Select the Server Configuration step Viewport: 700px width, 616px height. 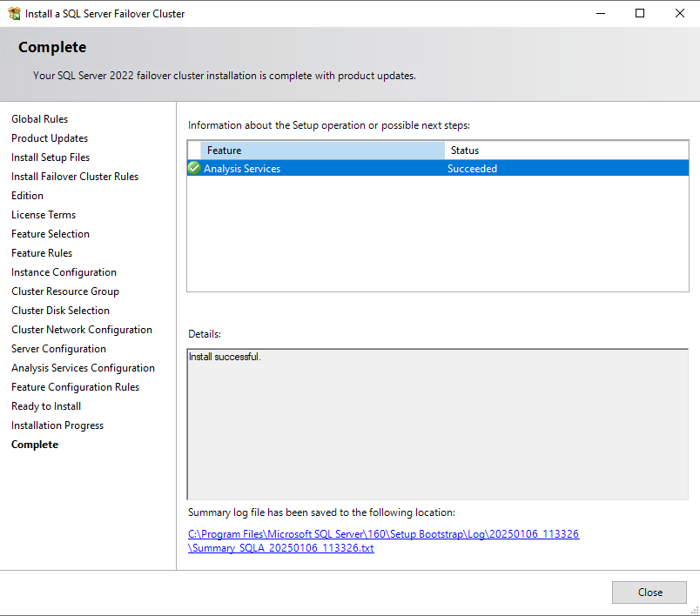[x=58, y=349]
